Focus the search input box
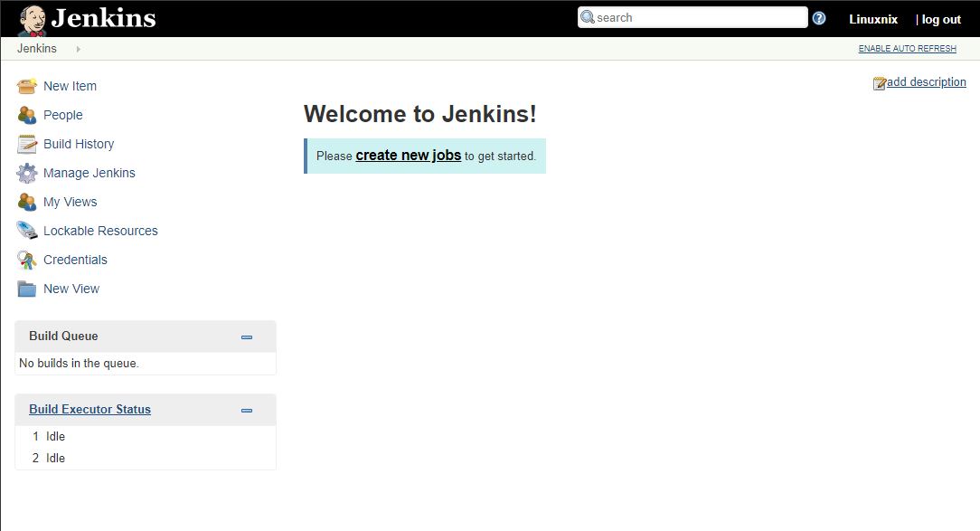 (x=699, y=17)
